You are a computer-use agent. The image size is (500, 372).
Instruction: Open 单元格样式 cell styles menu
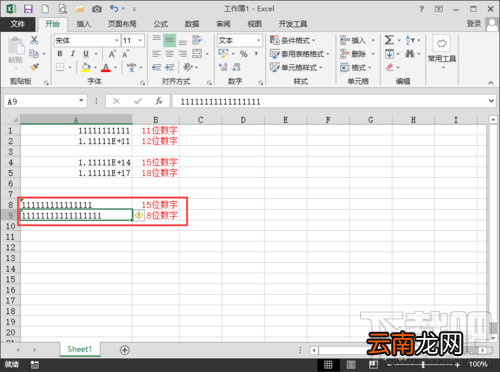[296, 67]
